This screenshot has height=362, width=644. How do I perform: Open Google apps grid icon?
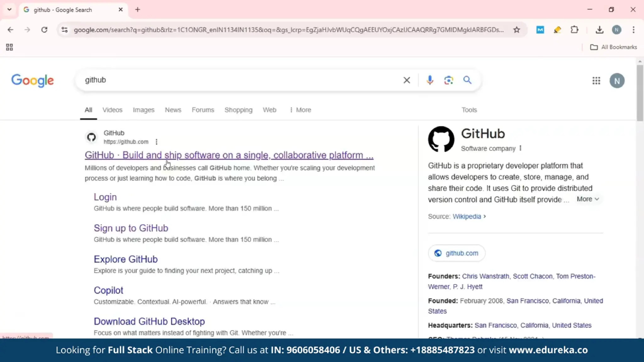click(596, 81)
